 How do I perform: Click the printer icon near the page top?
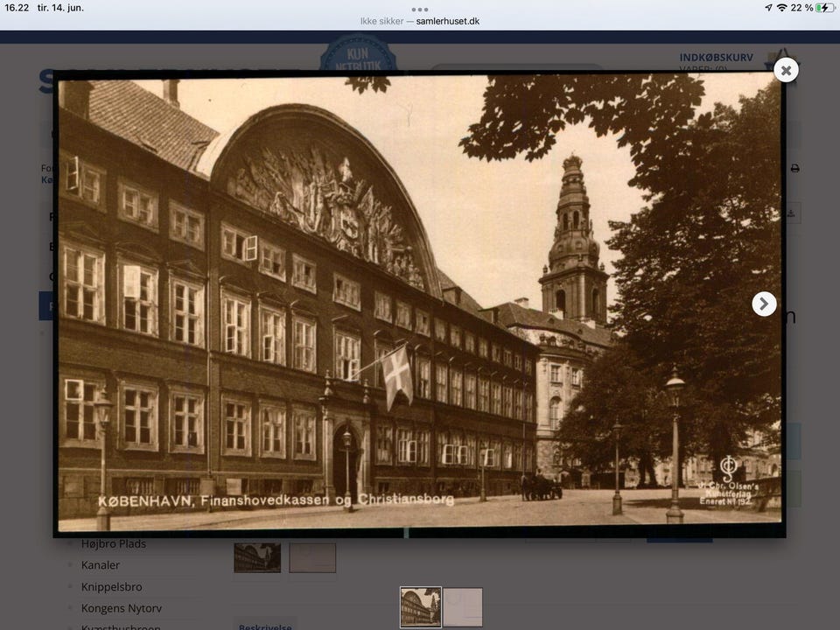pos(794,169)
